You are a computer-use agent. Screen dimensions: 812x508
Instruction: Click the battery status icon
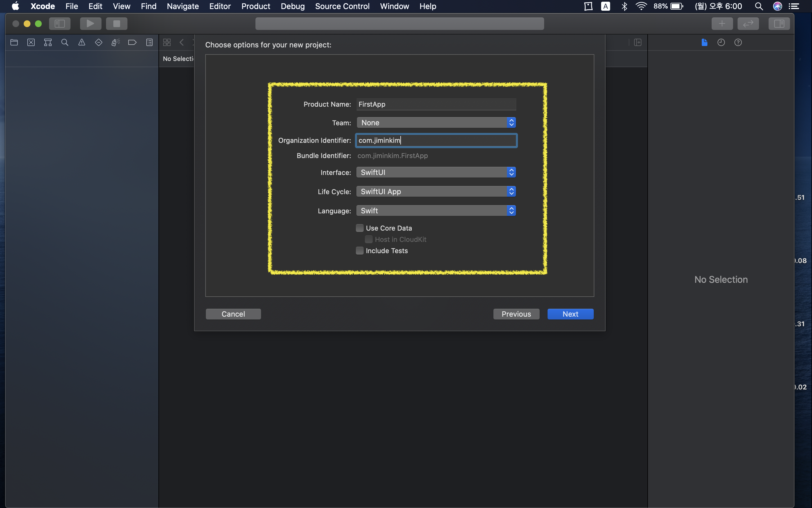(x=676, y=6)
